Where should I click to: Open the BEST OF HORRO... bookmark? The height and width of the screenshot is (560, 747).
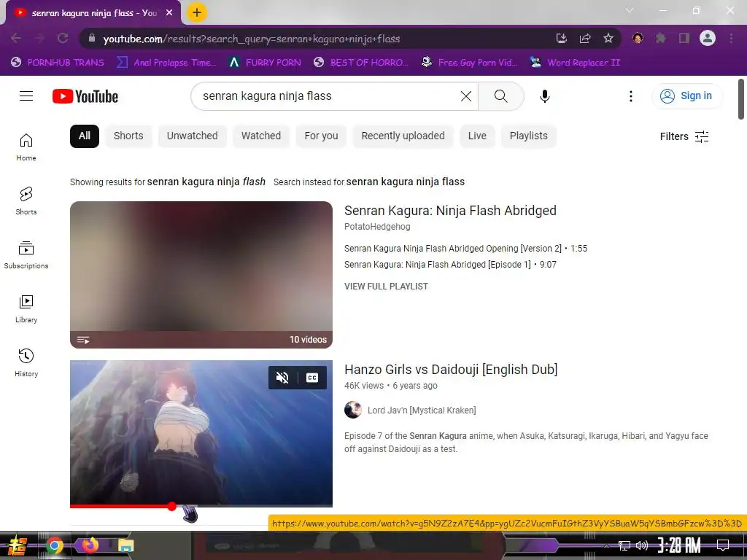click(x=360, y=63)
